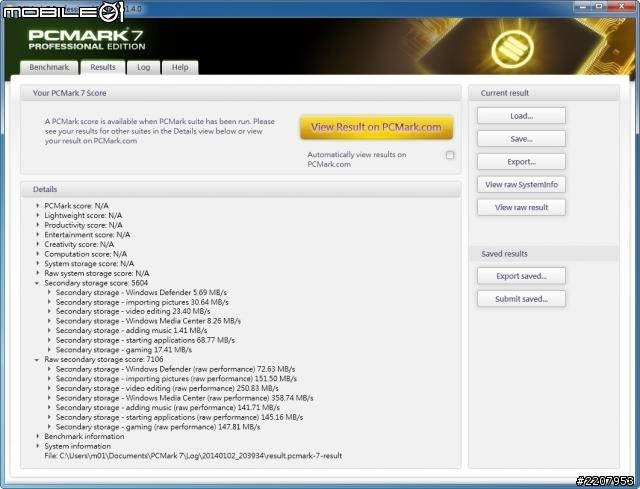Open View raw SystemInfo
640x489 pixels.
[521, 185]
